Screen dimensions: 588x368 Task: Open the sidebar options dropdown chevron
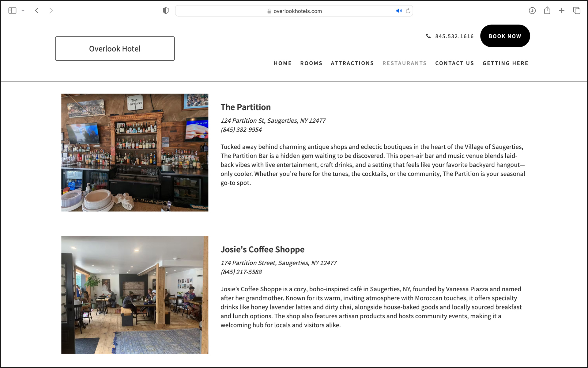click(23, 11)
